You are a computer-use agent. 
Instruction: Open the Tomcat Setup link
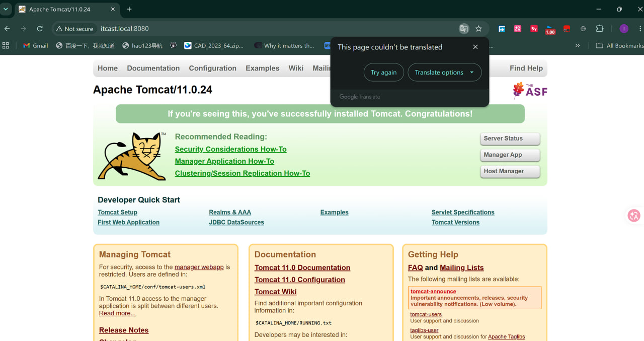(x=117, y=213)
